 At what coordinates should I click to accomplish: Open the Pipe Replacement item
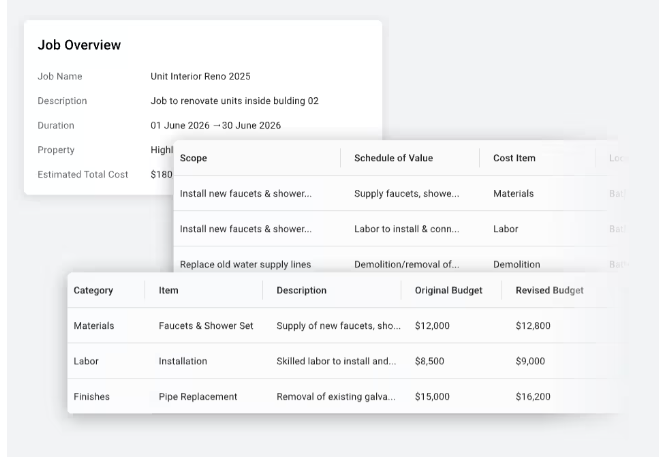197,397
